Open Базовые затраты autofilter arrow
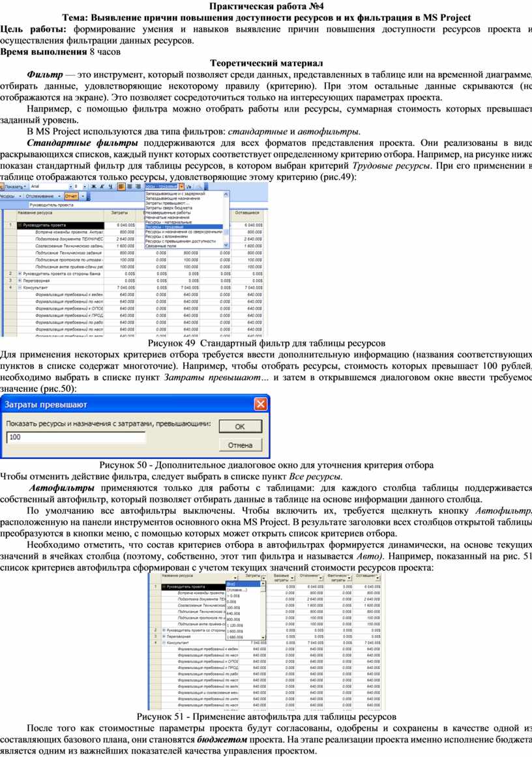The image size is (532, 757). pyautogui.click(x=293, y=578)
